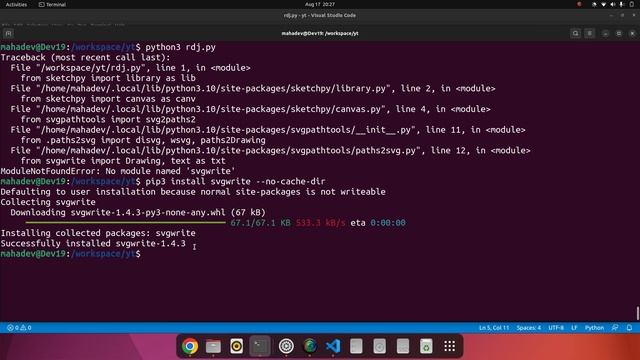The width and height of the screenshot is (640, 360).
Task: Open the Activities overview
Action: click(x=16, y=4)
